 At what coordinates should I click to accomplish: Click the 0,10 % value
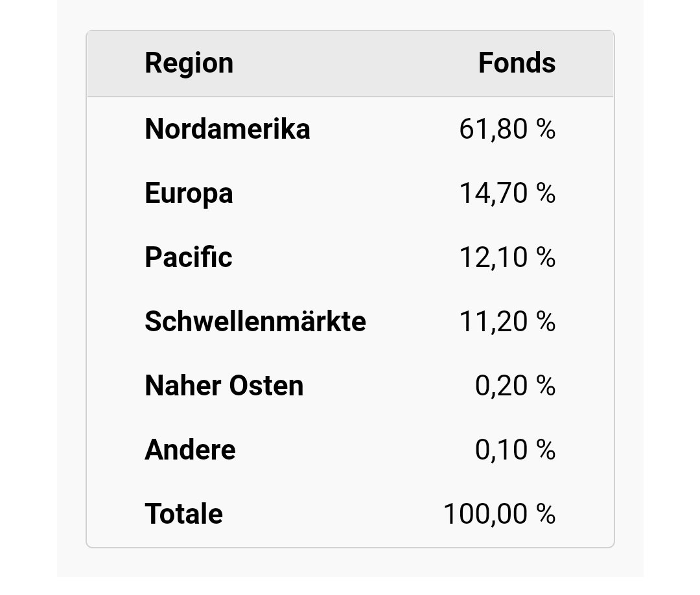[x=515, y=450]
